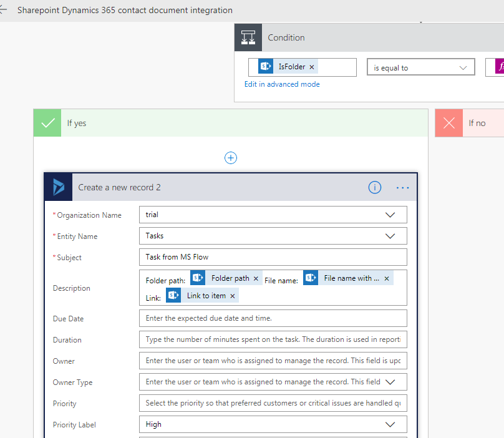Open the ellipsis menu of Create a new record 2

402,187
